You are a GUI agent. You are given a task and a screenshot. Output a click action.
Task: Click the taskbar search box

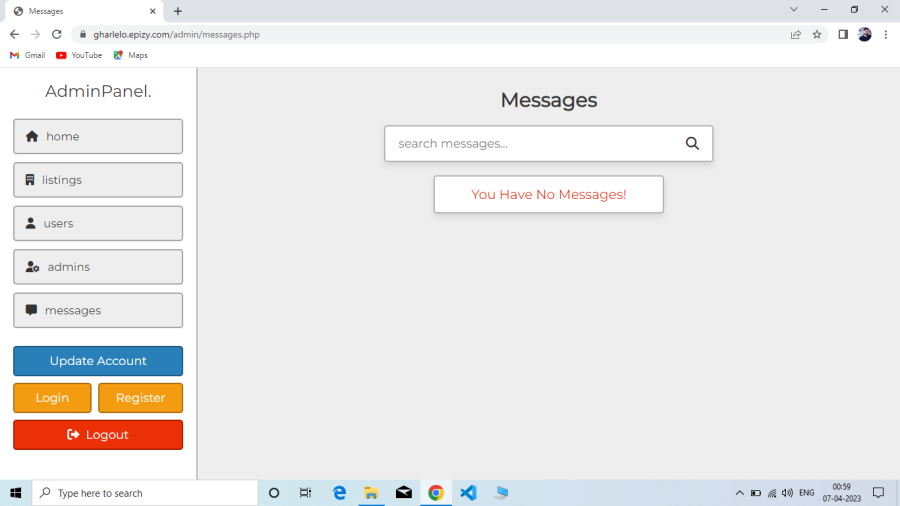click(x=145, y=493)
